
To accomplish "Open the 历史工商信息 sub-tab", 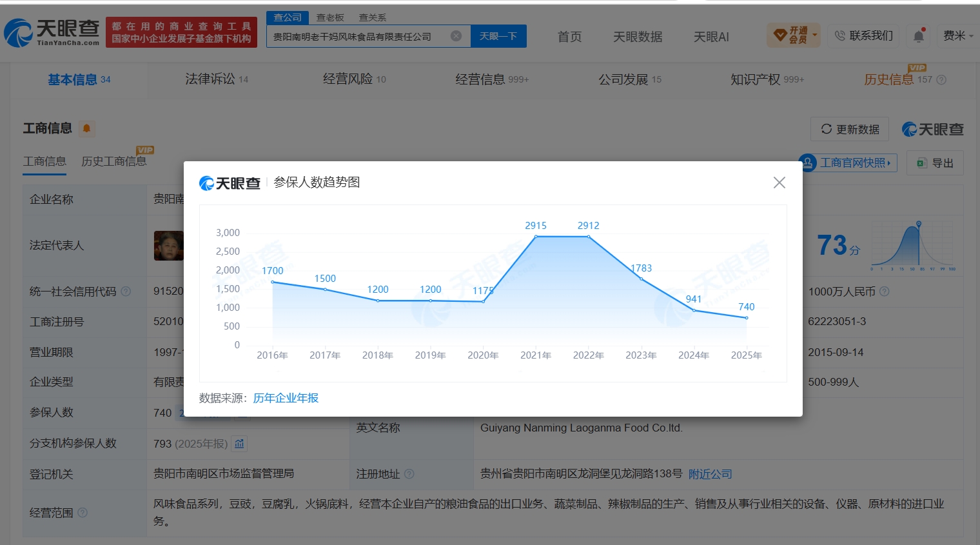I will (x=114, y=161).
